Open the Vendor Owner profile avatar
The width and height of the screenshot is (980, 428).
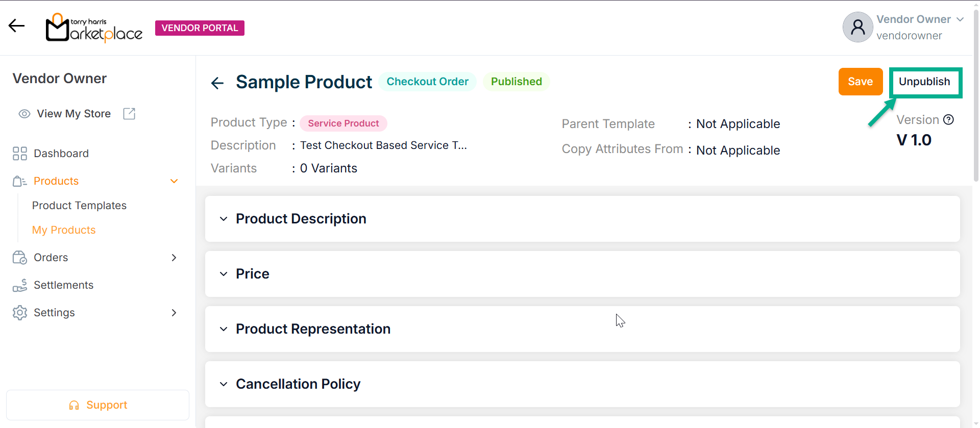click(857, 28)
